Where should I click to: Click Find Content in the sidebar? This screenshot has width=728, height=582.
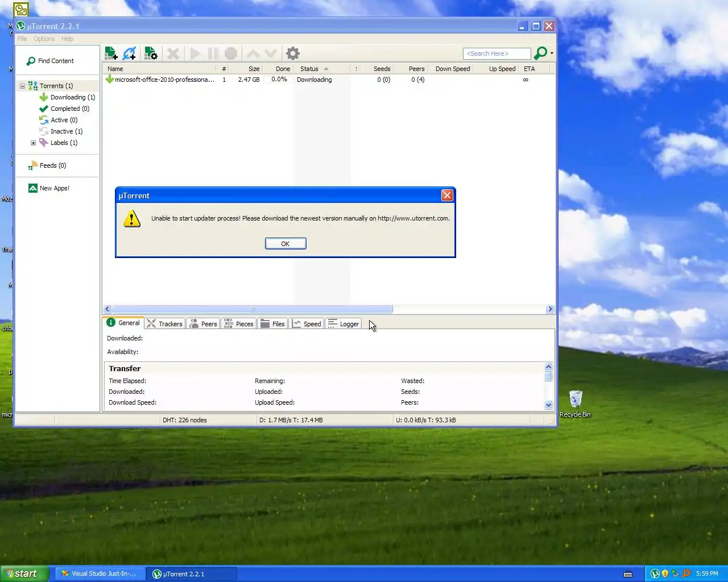click(56, 61)
